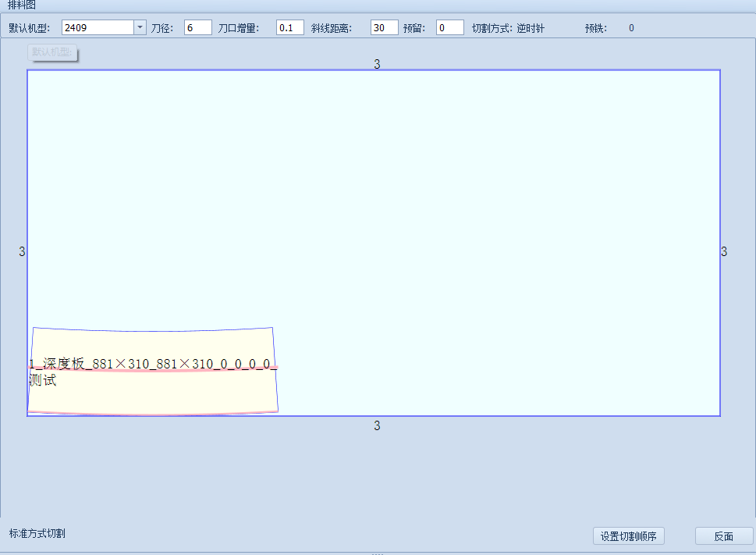Click the top margin value 3
The image size is (756, 555).
point(377,64)
